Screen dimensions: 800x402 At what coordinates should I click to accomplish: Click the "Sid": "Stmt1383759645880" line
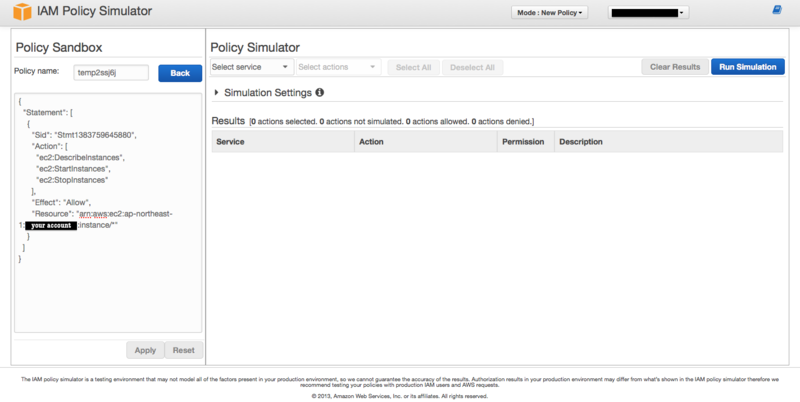(84, 135)
